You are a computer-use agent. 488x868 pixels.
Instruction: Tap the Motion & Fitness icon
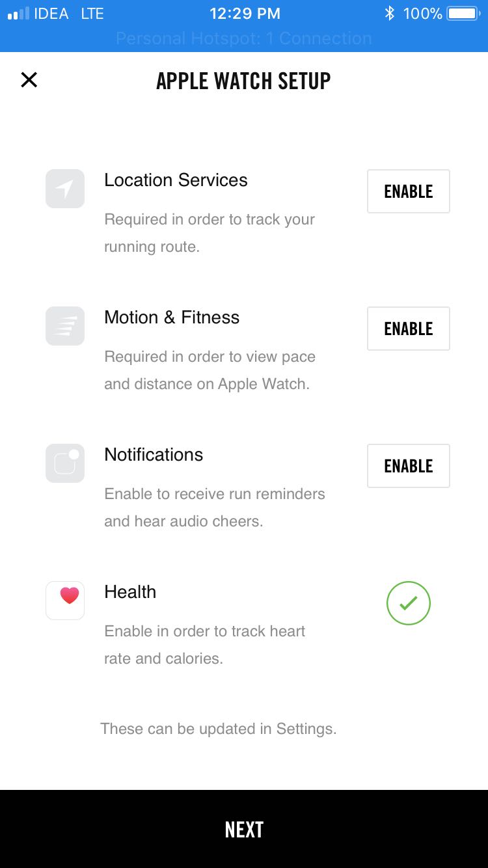click(x=65, y=326)
